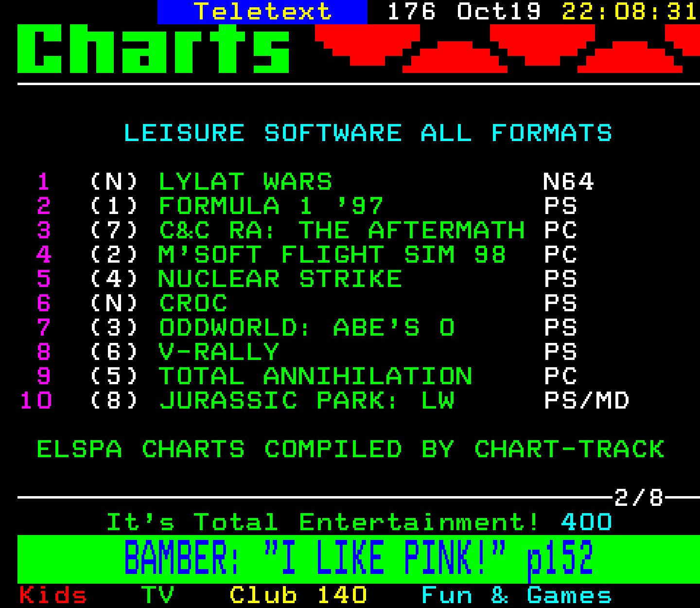This screenshot has width=700, height=608.
Task: Click the PC format beside TOTAL ANNIHILATION
Action: click(560, 376)
